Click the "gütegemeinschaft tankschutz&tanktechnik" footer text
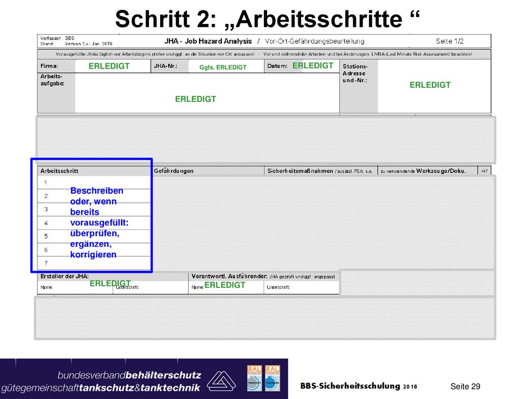This screenshot has width=532, height=399. click(101, 388)
